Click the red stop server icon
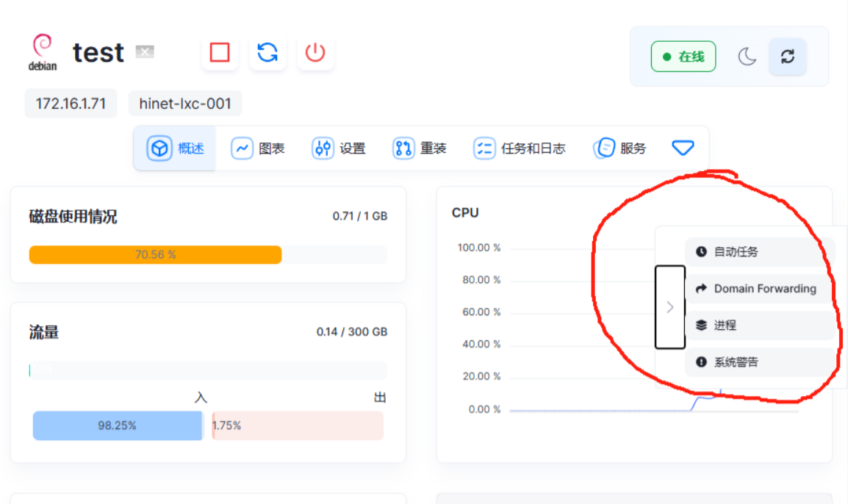 click(x=220, y=53)
